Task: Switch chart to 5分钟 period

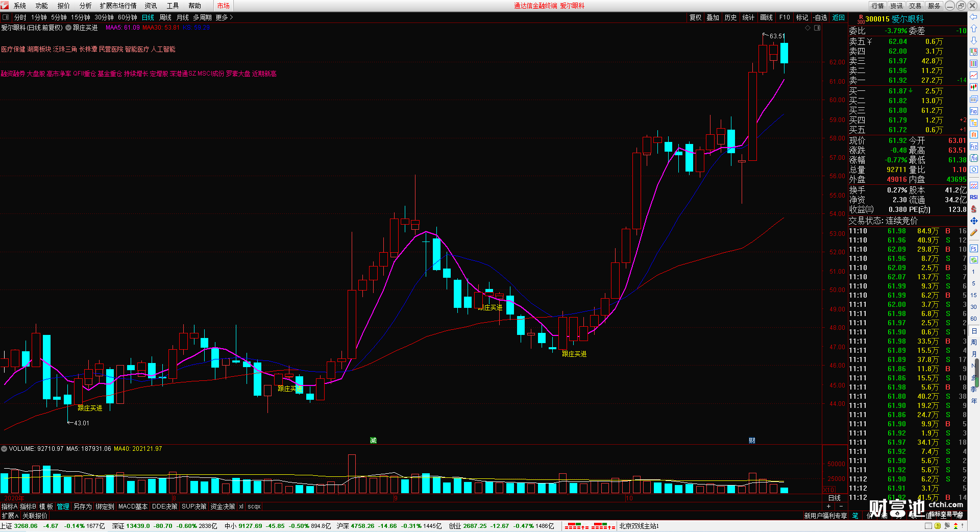Action: tap(59, 17)
